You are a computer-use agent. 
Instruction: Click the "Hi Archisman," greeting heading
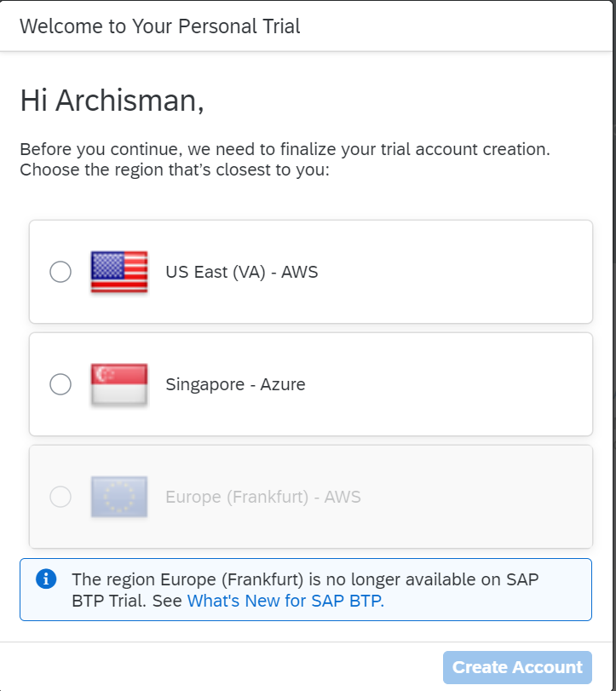(112, 101)
